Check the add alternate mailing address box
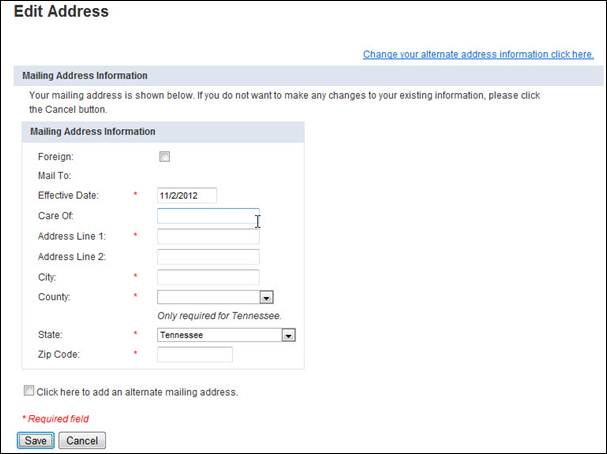 [29, 390]
